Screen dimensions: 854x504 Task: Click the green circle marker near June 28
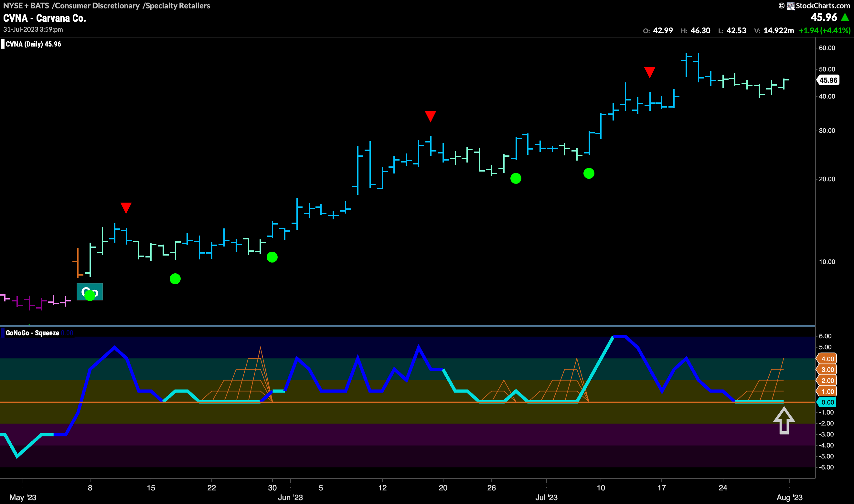click(x=516, y=178)
